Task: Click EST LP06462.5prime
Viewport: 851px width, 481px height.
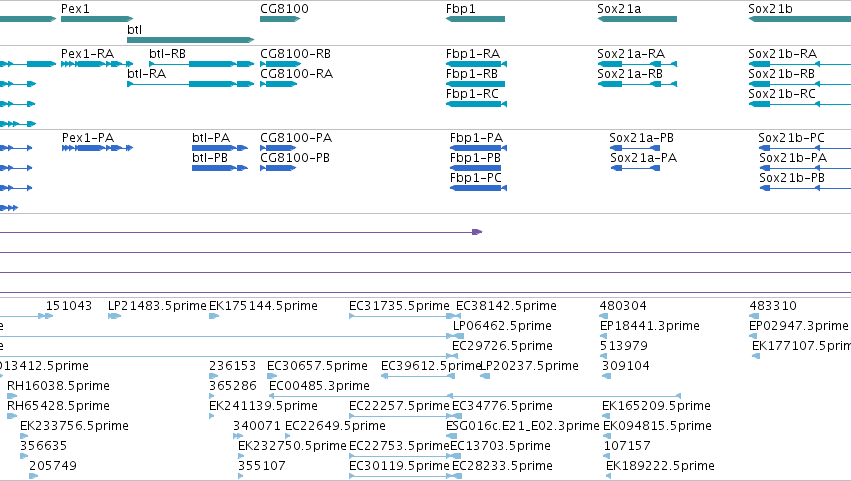Action: coord(502,326)
